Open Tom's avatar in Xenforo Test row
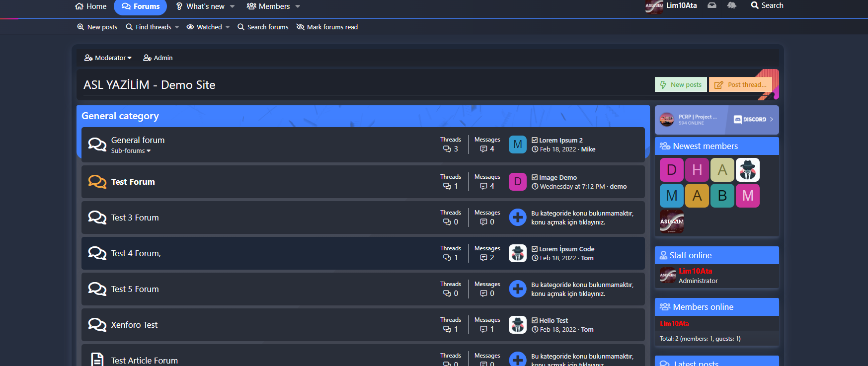This screenshot has height=366, width=868. coord(518,325)
